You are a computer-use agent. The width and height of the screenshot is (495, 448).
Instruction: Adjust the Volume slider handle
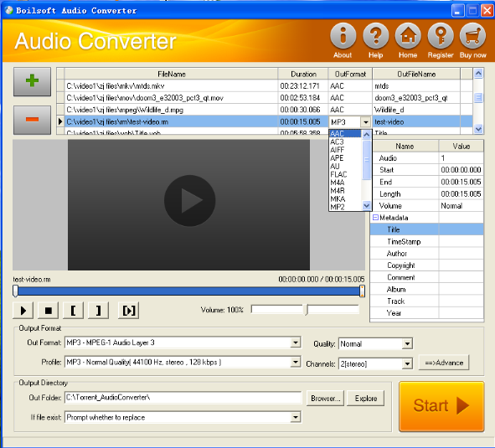[307, 310]
